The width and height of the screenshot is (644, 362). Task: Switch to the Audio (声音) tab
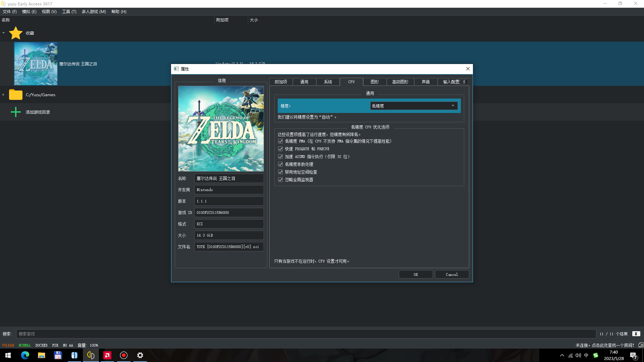click(x=426, y=82)
